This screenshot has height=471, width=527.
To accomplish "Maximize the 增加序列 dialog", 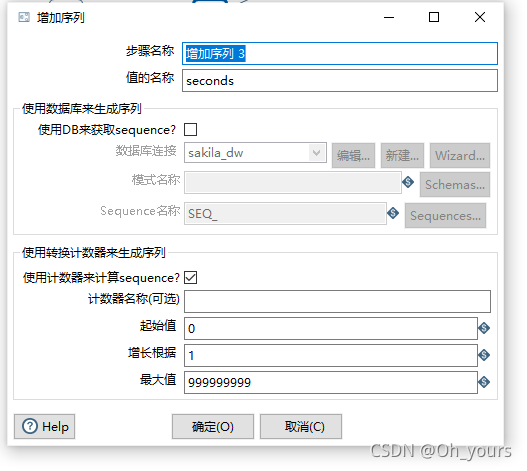I will point(434,17).
